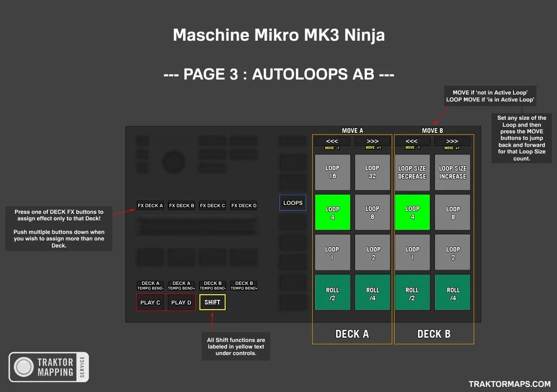This screenshot has width=557, height=392.
Task: Click the 'All Shift functions' note box
Action: (x=236, y=347)
